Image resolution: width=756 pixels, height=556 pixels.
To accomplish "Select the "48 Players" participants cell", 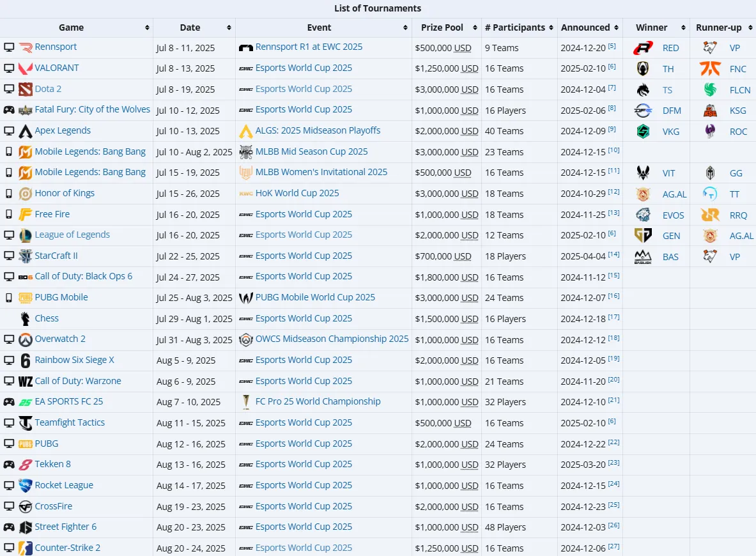I will point(520,527).
